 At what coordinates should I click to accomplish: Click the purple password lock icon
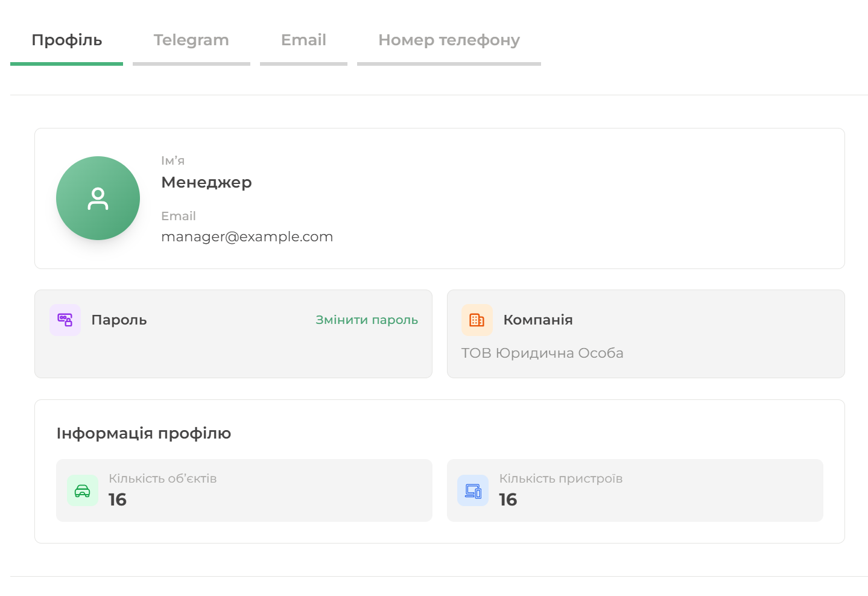(65, 320)
